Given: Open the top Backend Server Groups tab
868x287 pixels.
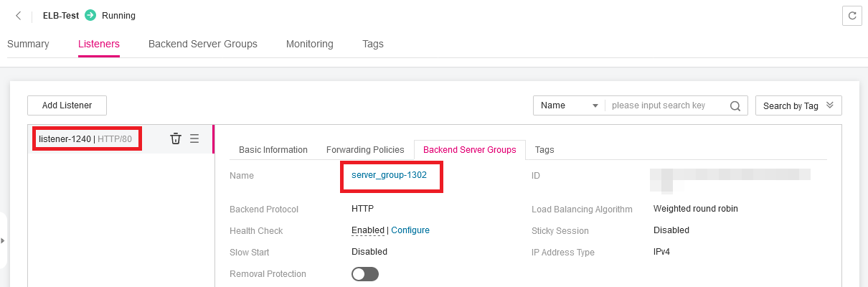Looking at the screenshot, I should (202, 44).
